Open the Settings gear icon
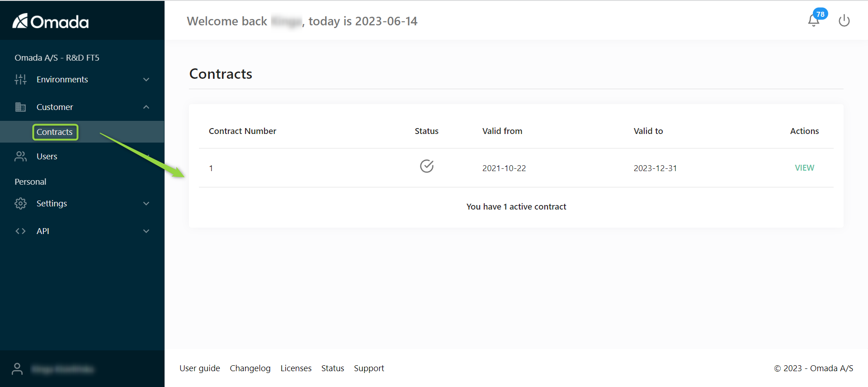868x387 pixels. [x=20, y=204]
